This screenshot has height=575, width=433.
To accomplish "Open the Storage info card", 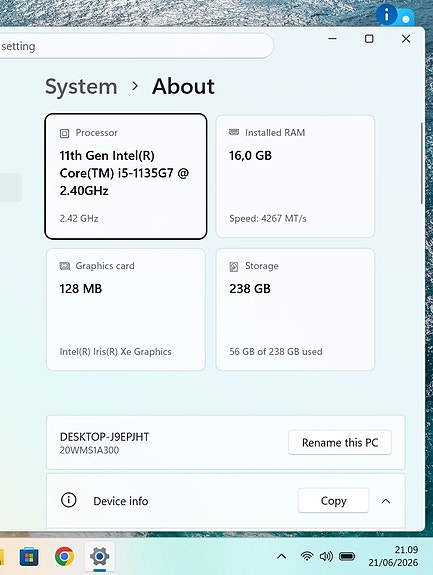I will pyautogui.click(x=295, y=310).
